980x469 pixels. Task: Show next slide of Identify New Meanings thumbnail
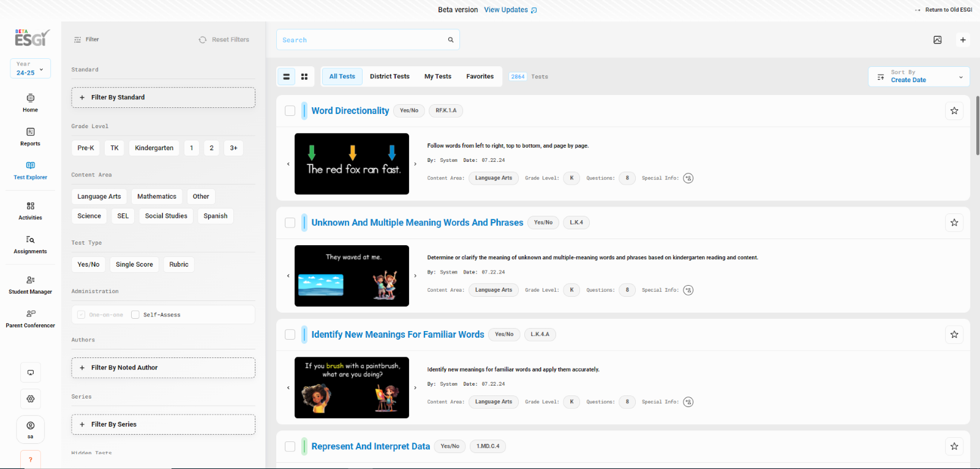415,387
